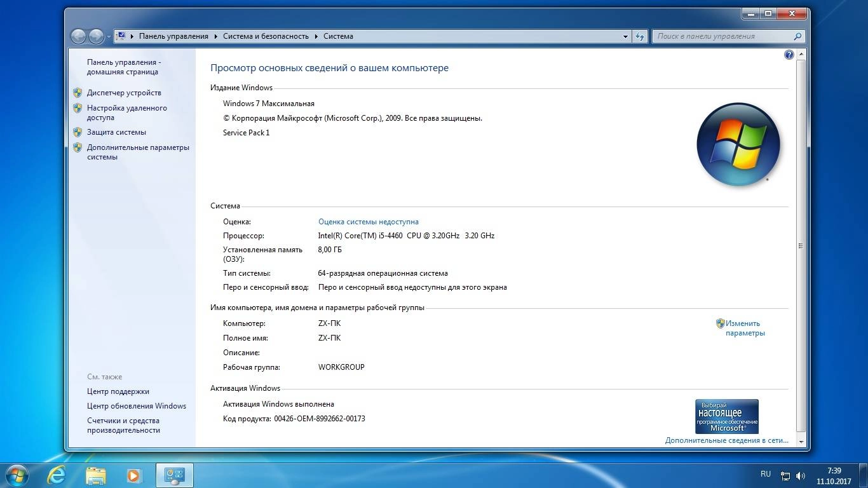Expand arrow after Панель управления breadcrumb
The image size is (868, 488).
click(215, 36)
